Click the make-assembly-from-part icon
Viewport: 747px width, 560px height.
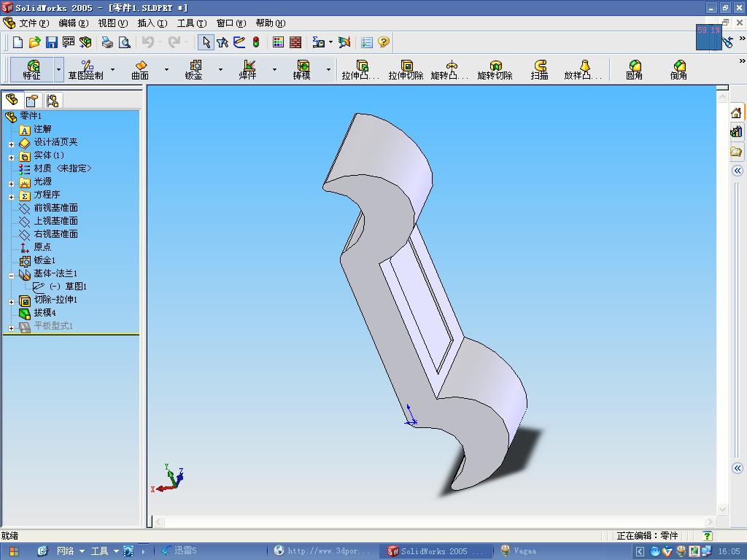(86, 42)
